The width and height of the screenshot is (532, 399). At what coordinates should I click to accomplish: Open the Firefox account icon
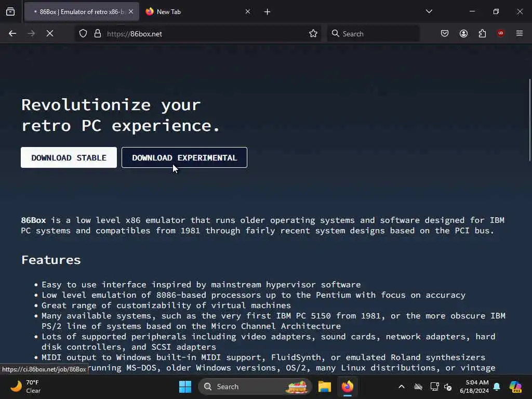point(463,33)
